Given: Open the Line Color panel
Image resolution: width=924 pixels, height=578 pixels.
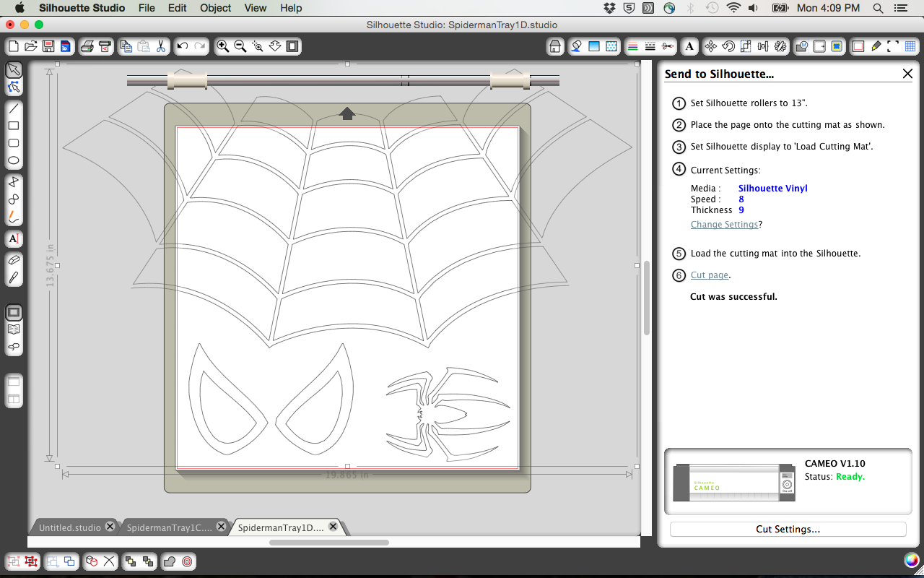Looking at the screenshot, I should (633, 46).
